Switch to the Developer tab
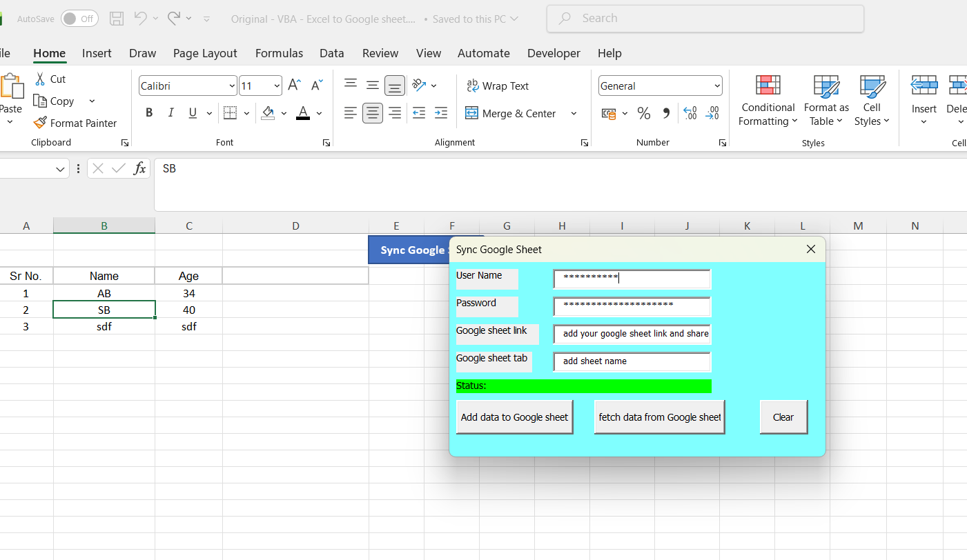Image resolution: width=967 pixels, height=560 pixels. [x=554, y=53]
